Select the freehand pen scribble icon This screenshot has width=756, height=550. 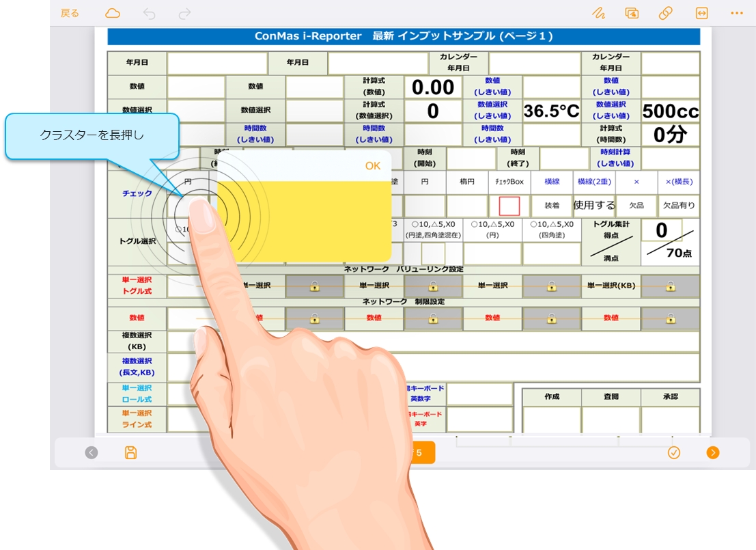point(598,13)
